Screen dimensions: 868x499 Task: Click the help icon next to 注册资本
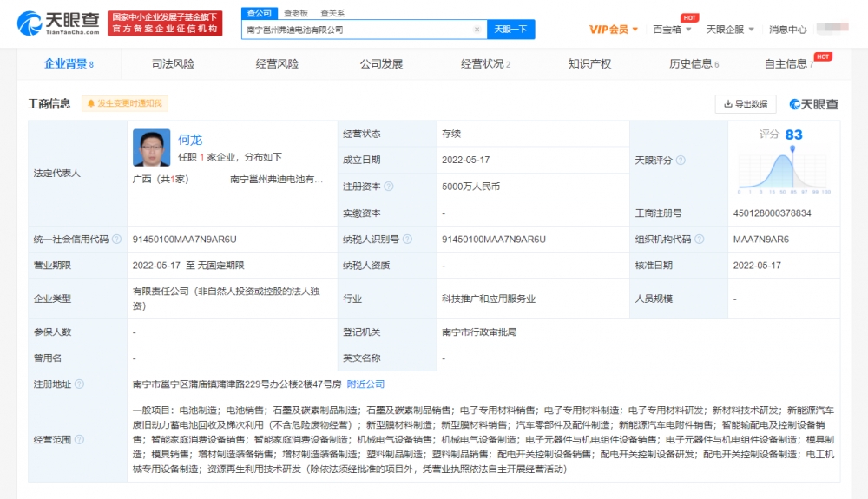(389, 187)
